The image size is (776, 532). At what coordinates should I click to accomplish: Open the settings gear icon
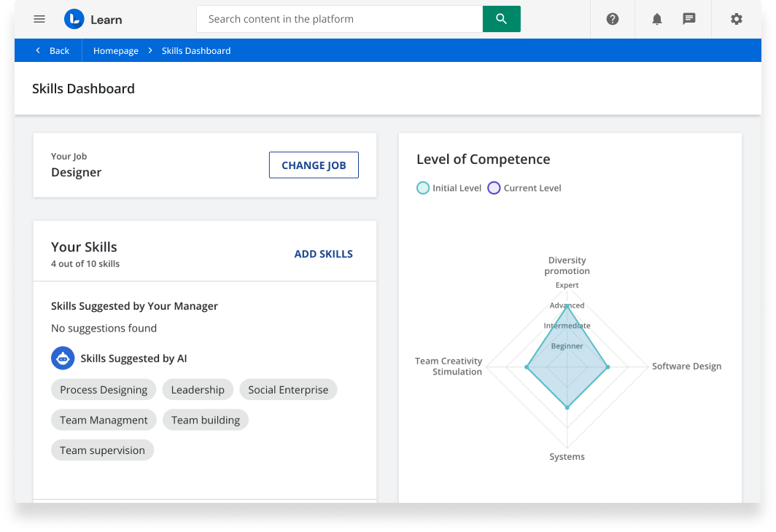(x=737, y=19)
